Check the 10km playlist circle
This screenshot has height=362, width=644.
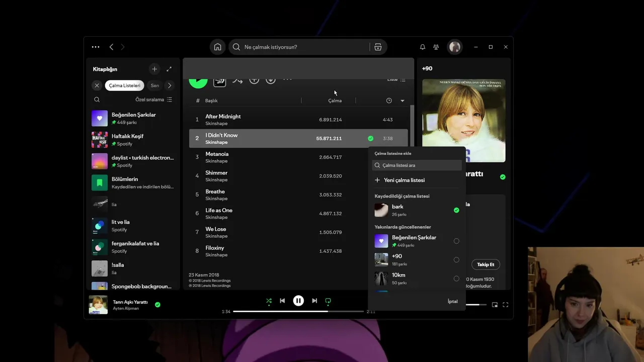(x=456, y=279)
